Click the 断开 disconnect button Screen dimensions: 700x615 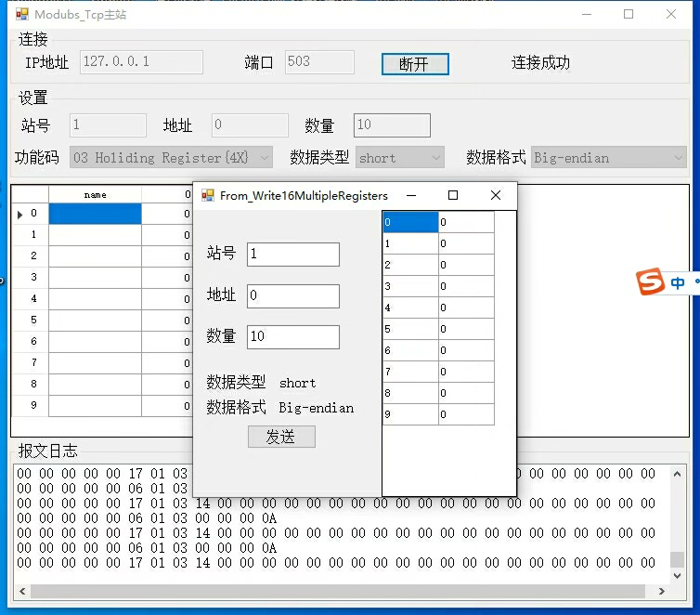pos(415,64)
